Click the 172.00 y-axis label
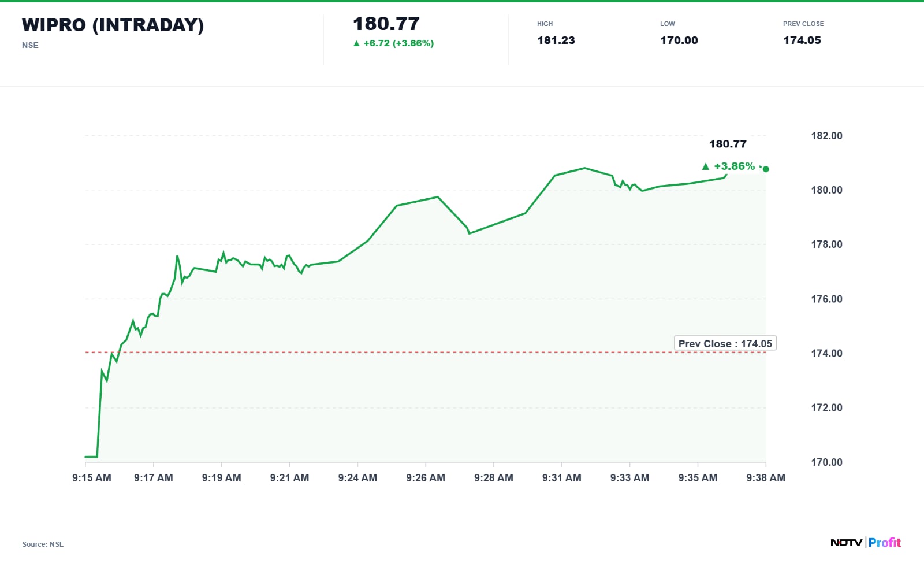The image size is (924, 571). 827,407
